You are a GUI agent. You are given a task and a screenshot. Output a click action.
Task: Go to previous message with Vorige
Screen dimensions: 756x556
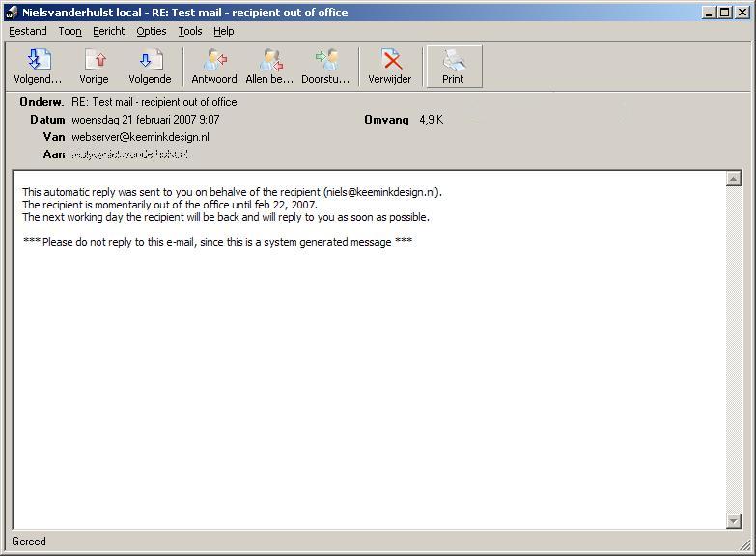tap(94, 67)
